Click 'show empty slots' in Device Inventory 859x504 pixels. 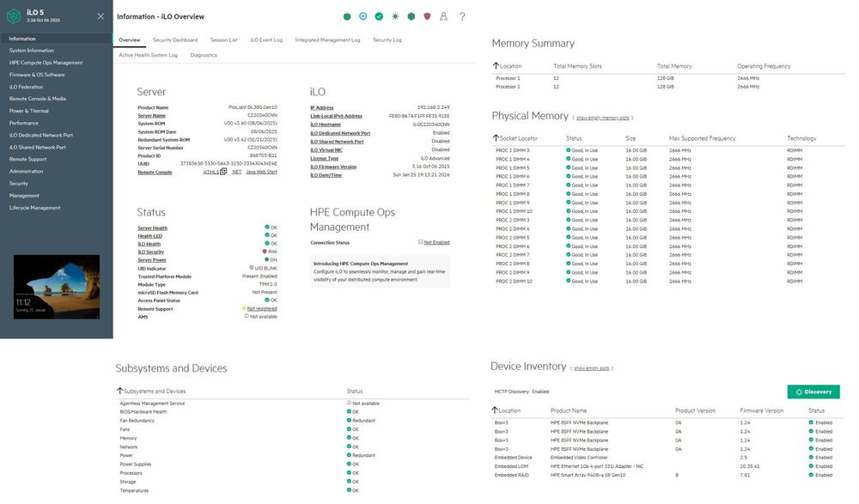tap(592, 368)
